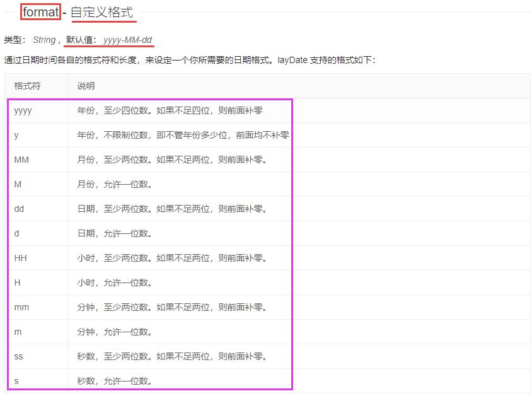Click description '月份，至少两位数' for MM

(172, 160)
